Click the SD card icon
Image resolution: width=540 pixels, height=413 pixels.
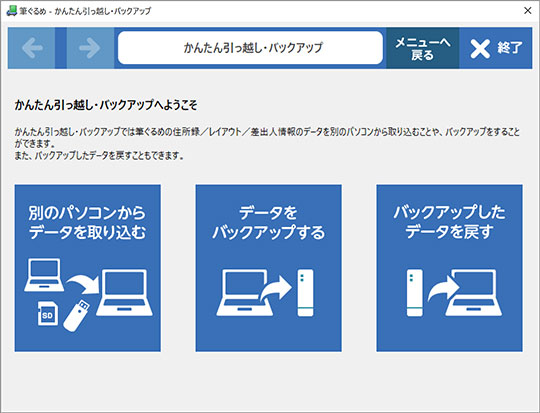click(x=48, y=313)
